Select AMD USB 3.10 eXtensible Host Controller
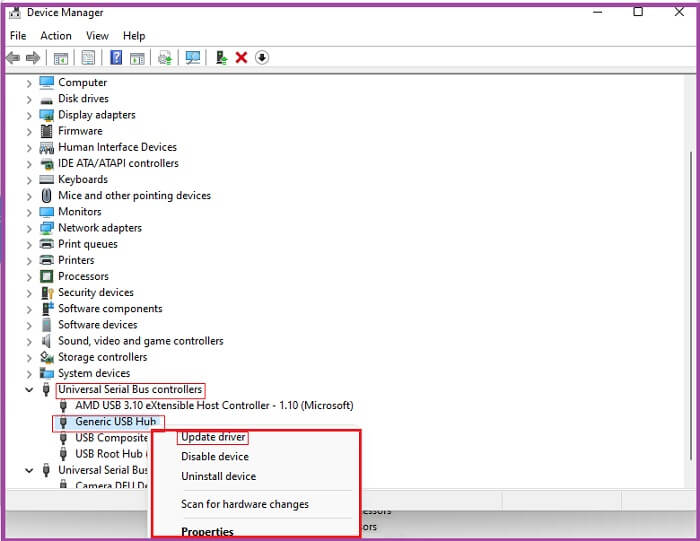The width and height of the screenshot is (700, 541). coord(214,405)
